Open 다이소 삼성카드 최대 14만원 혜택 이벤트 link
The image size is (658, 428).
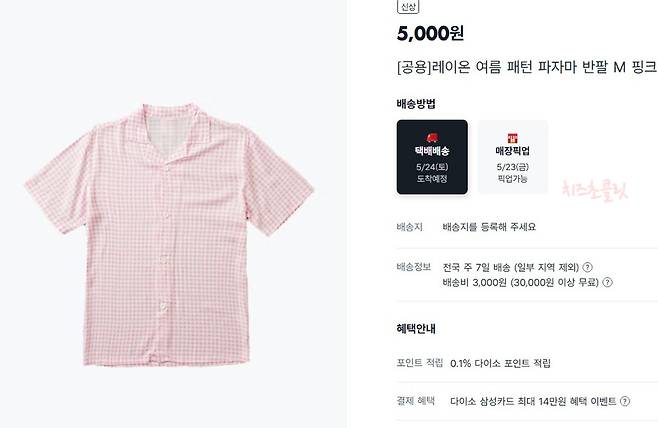pos(533,401)
